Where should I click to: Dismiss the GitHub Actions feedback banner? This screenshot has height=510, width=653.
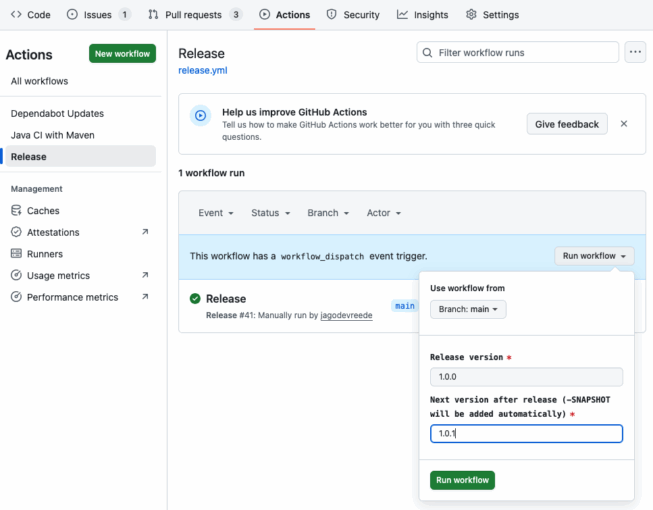click(x=624, y=124)
